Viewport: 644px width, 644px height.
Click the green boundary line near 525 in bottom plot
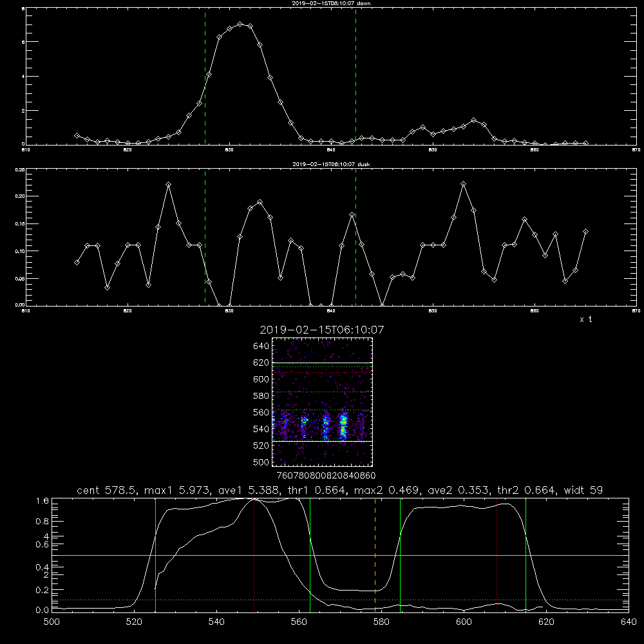(155, 555)
